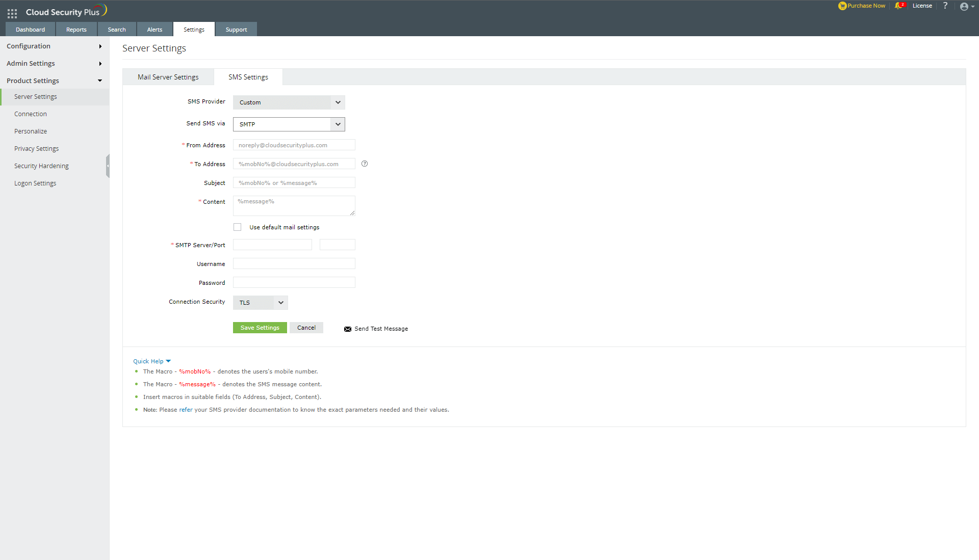Click the refer link in the note
979x560 pixels.
tap(186, 410)
